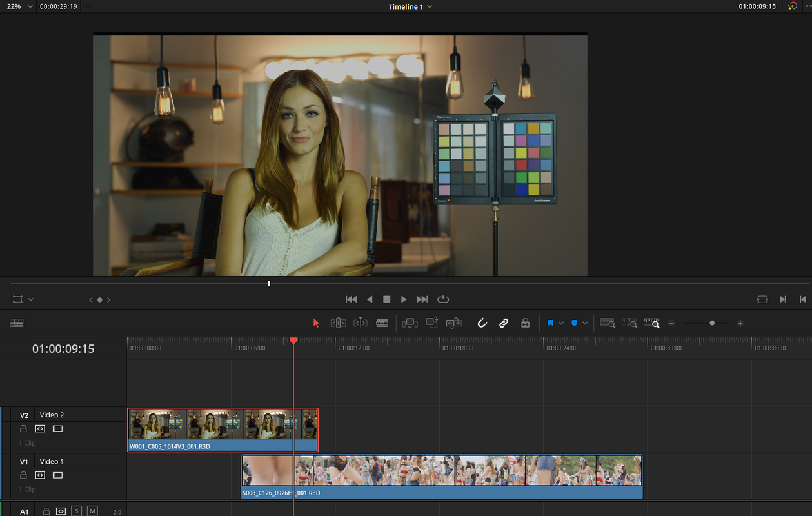
Task: Mute audio track A1 with M button
Action: [92, 511]
